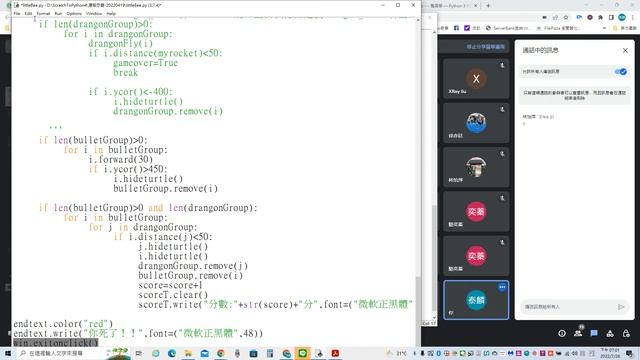Open the LINE app taskbar icon

302,353
